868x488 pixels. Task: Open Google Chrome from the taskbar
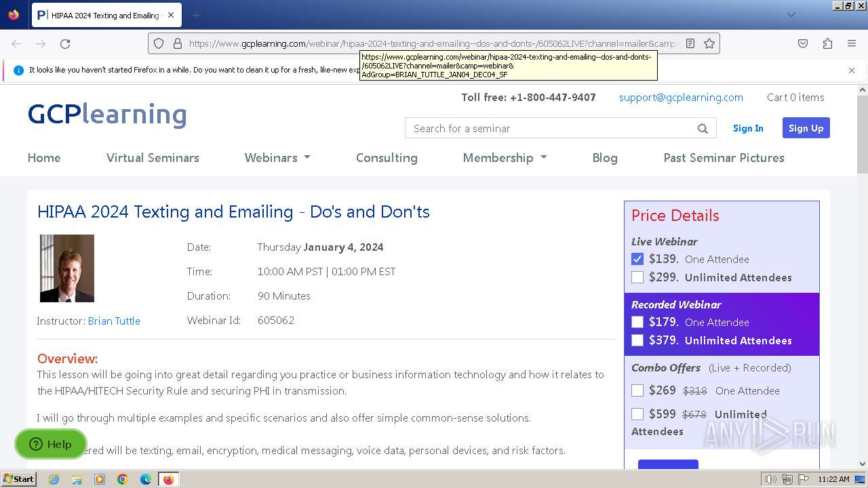coord(123,479)
